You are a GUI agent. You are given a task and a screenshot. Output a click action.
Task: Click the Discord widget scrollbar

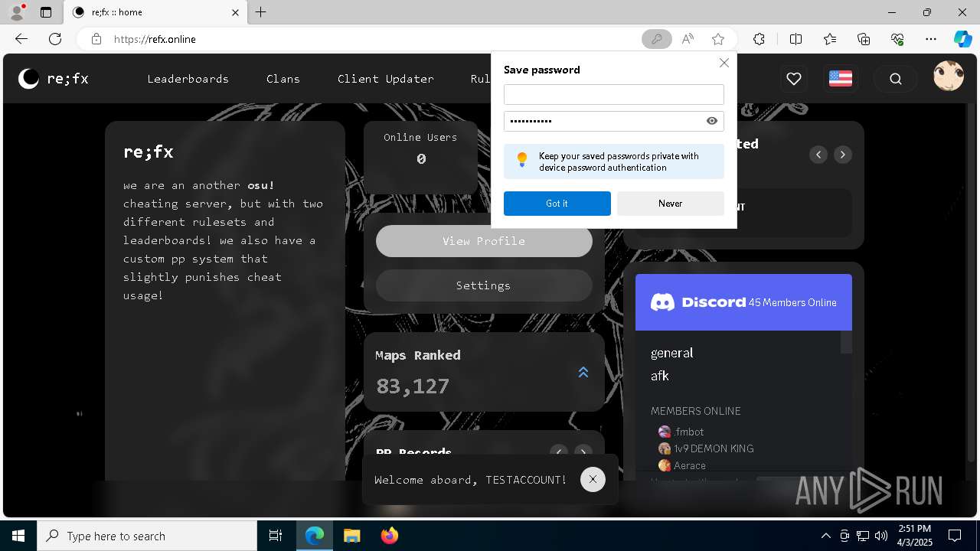pos(846,342)
